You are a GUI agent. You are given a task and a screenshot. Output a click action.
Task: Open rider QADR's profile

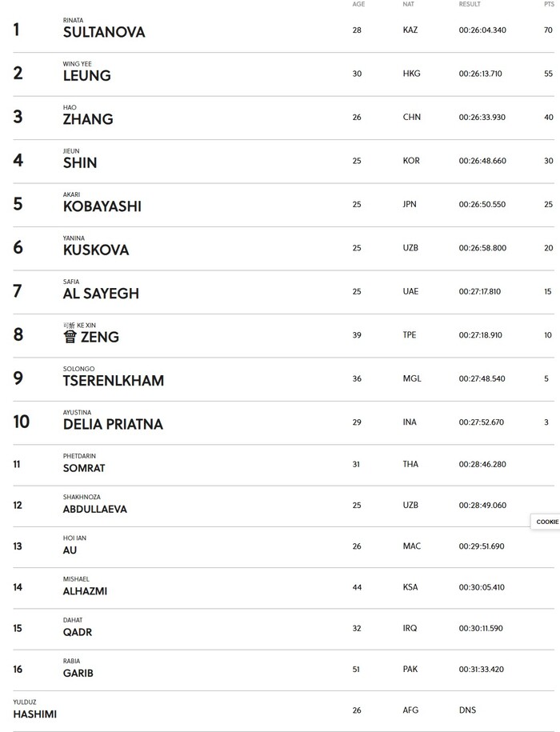tap(78, 632)
